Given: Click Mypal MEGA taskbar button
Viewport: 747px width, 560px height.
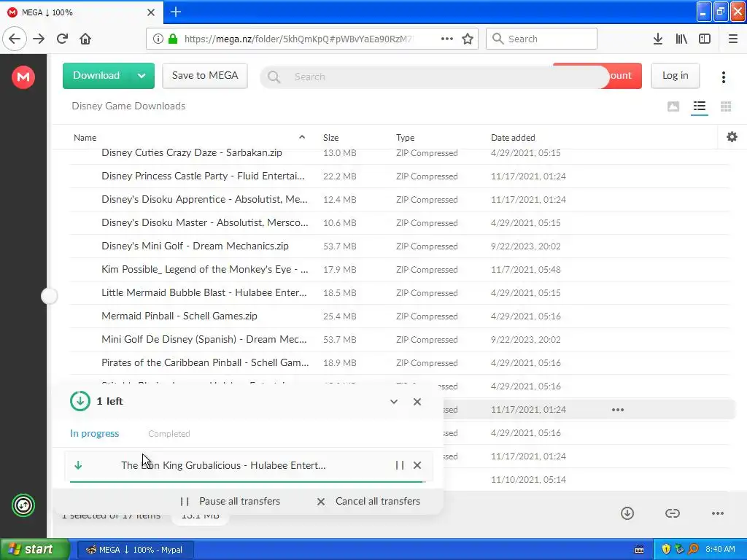Looking at the screenshot, I should [135, 550].
